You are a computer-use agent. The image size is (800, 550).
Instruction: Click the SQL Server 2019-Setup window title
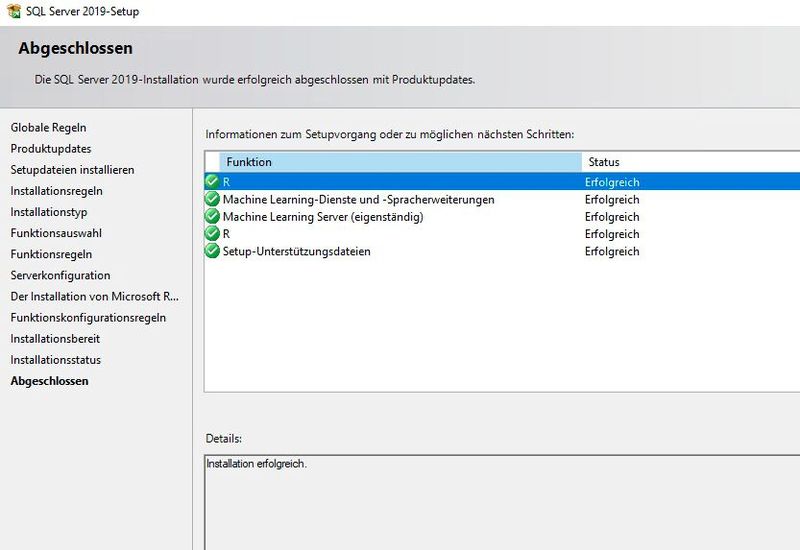[83, 11]
